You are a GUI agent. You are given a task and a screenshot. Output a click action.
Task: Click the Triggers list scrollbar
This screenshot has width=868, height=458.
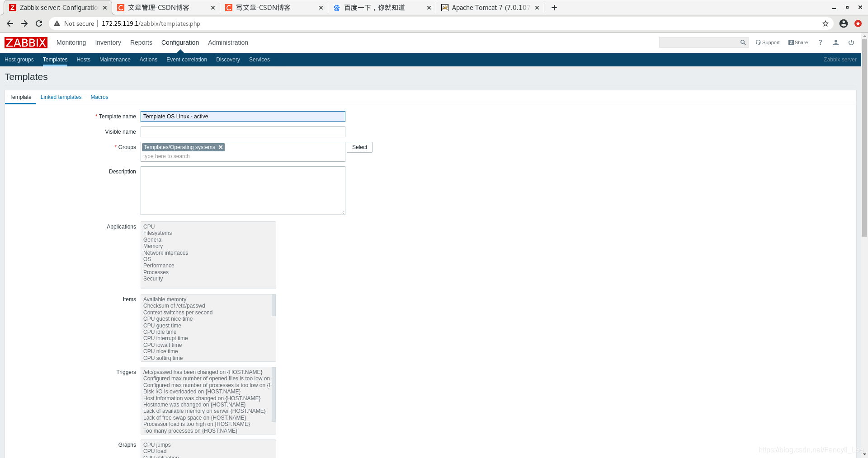pos(274,395)
